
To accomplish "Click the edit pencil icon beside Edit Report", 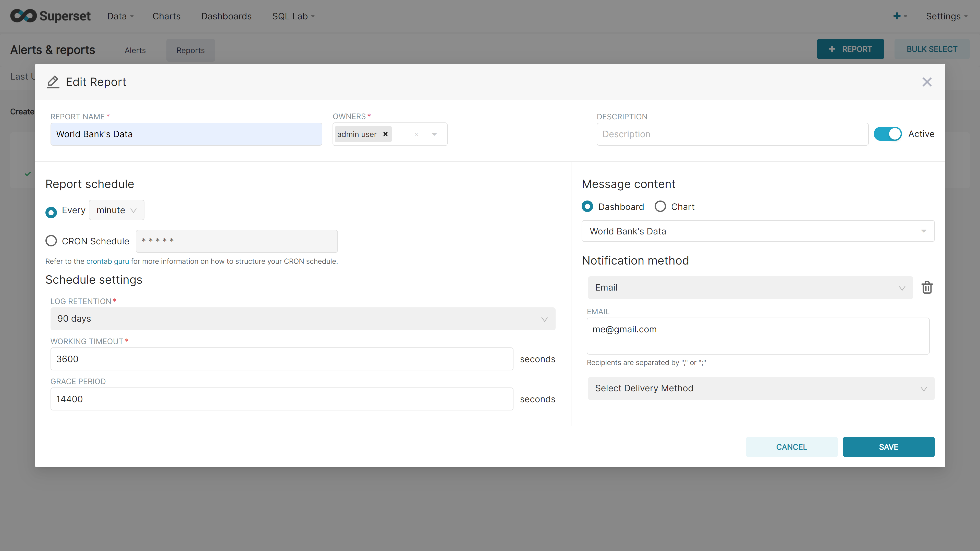I will tap(53, 82).
